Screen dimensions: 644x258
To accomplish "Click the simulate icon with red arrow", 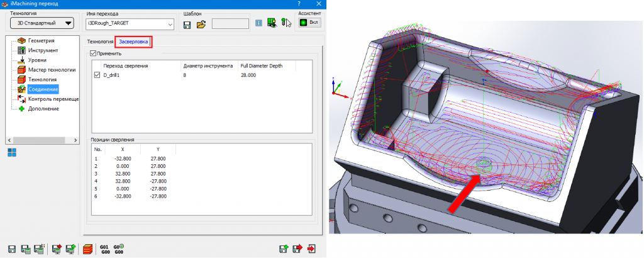I will point(57,249).
